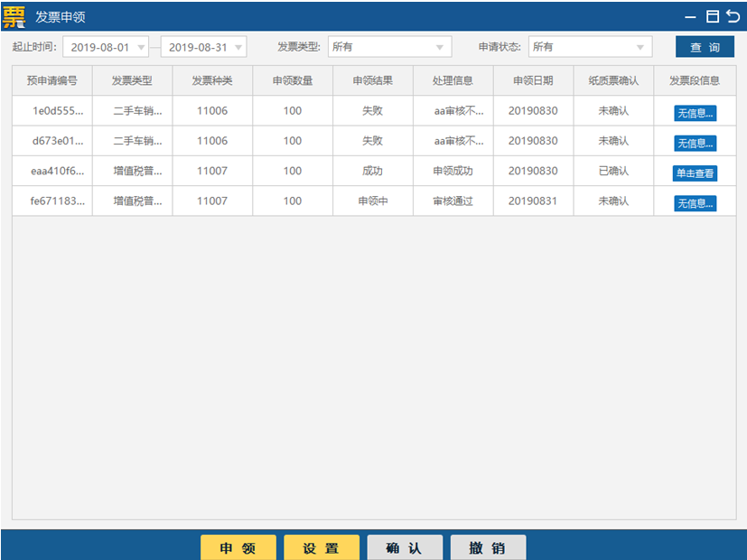
Task: Click 未确认 in row fe671183
Action: coord(613,201)
